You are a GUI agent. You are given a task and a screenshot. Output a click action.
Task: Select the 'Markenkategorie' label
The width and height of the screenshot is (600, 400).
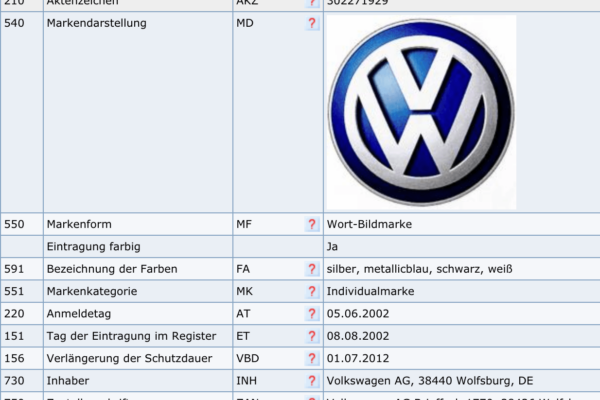(92, 292)
